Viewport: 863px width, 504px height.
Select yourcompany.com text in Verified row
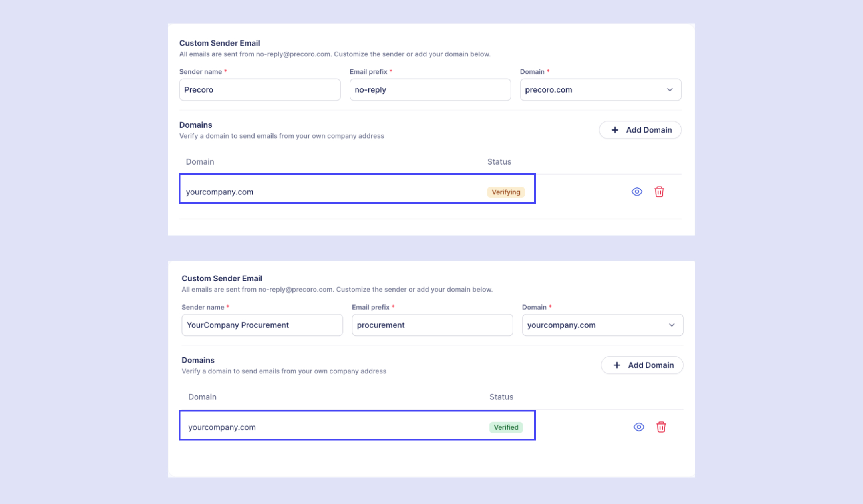[222, 427]
